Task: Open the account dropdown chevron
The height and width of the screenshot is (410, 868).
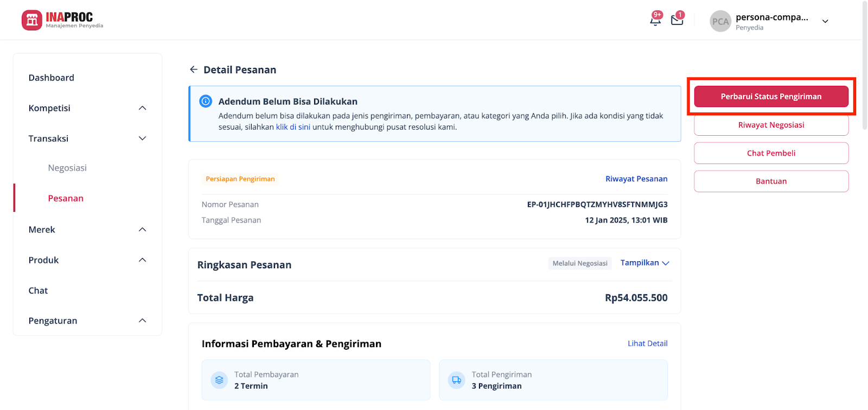Action: [x=825, y=21]
